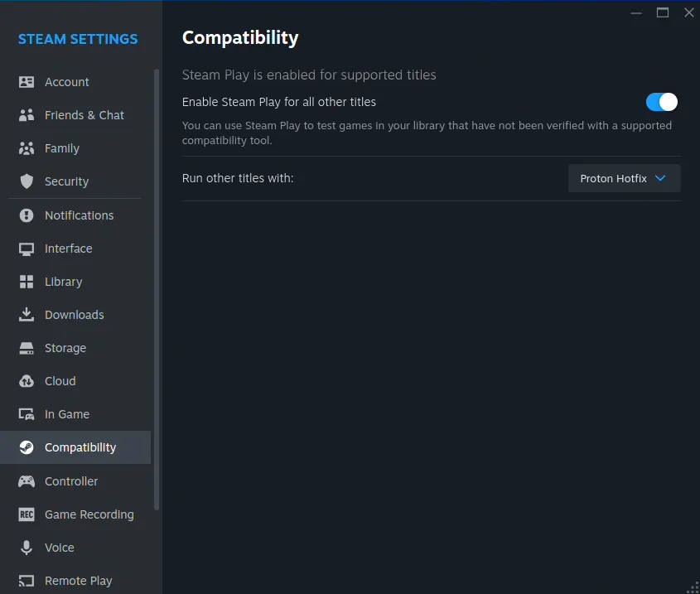Open Cloud settings
Image resolution: width=700 pixels, height=594 pixels.
click(75, 381)
